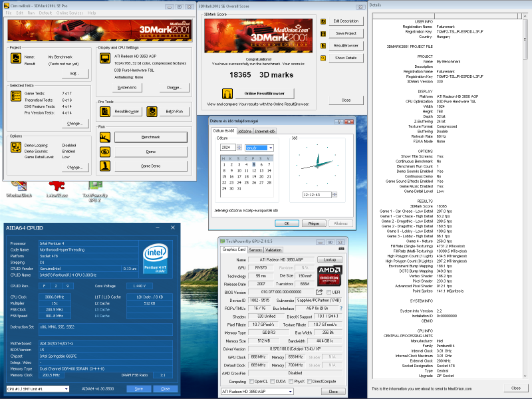Click the Online ResultBrowser arch icon
Image resolution: width=532 pixels, height=399 pixels.
[227, 93]
